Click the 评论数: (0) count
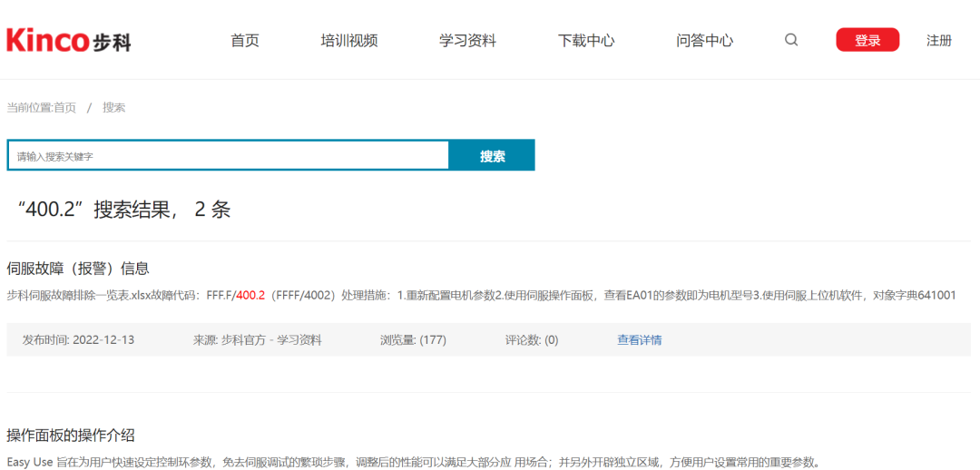The width and height of the screenshot is (980, 470). pos(532,340)
